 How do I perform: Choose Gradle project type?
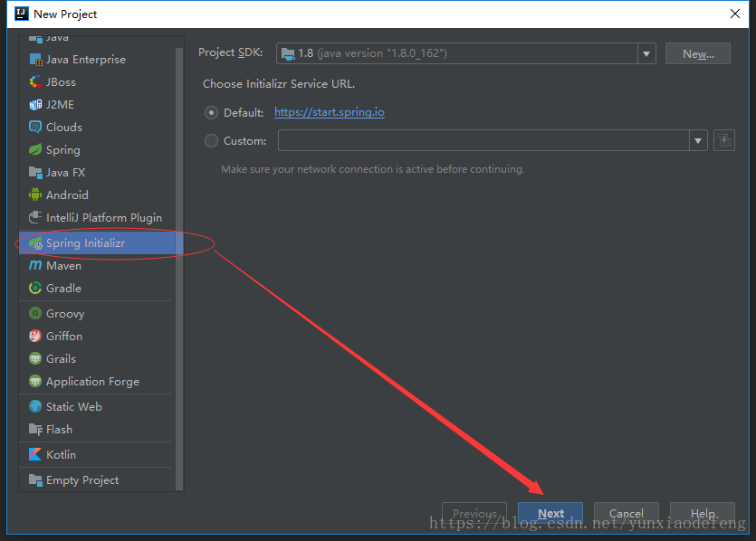click(97, 288)
